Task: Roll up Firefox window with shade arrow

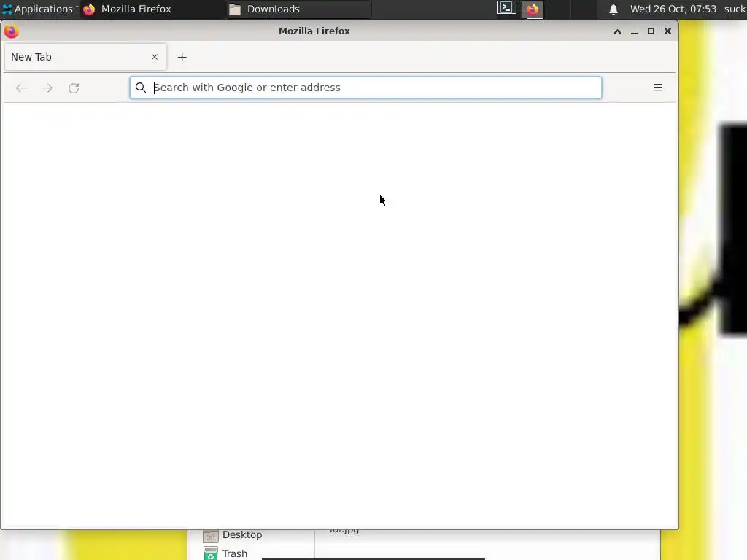Action: [617, 31]
